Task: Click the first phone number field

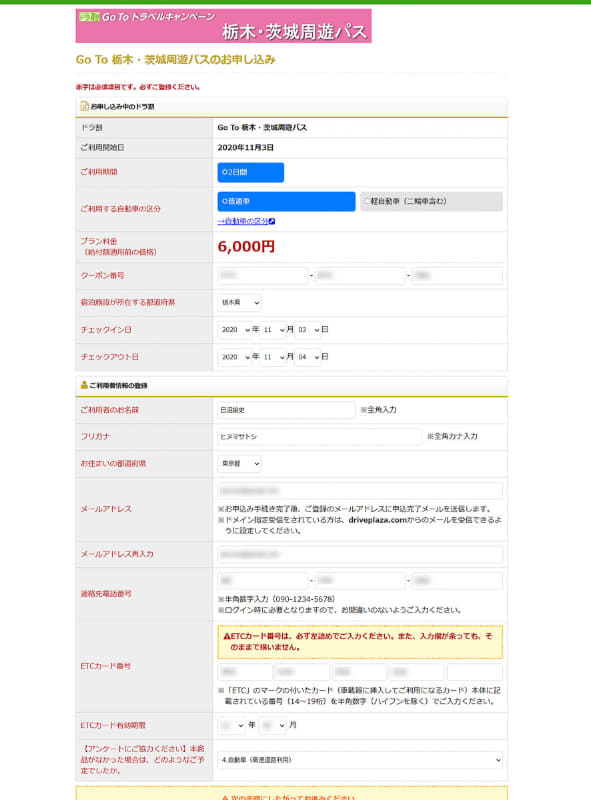Action: pos(262,581)
